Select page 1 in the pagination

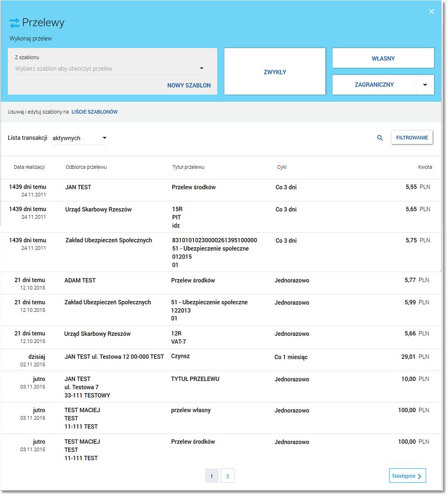pos(212,476)
